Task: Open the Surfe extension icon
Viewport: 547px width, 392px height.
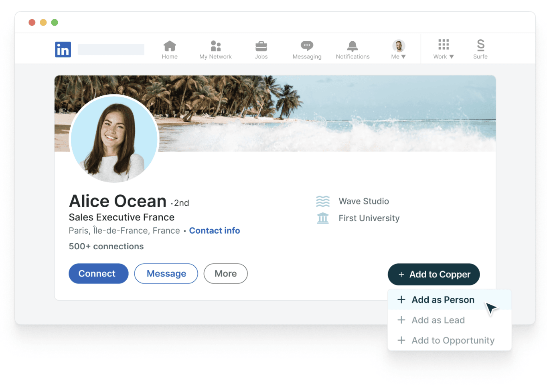Action: (480, 45)
